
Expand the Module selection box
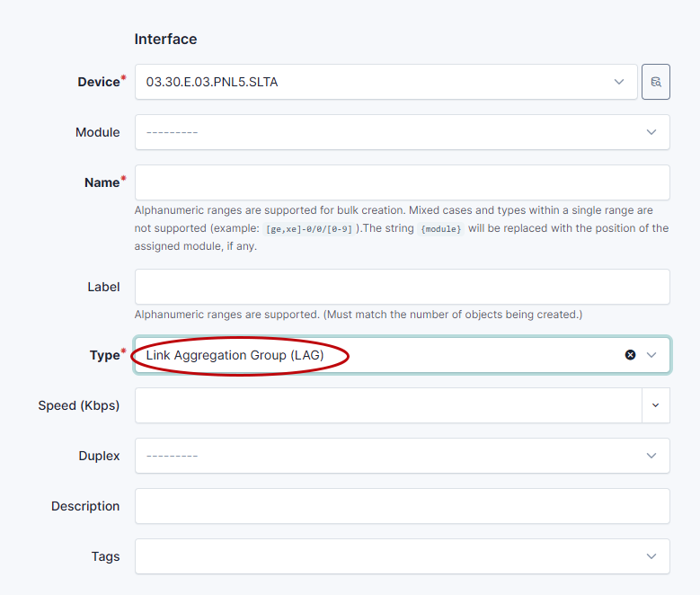tap(386, 132)
